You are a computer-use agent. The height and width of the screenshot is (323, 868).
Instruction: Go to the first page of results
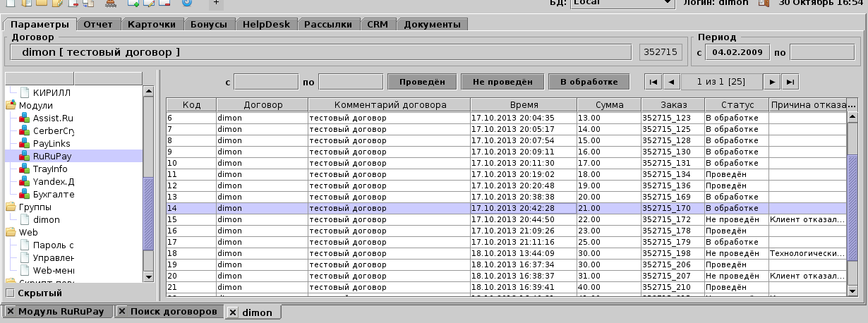click(653, 82)
